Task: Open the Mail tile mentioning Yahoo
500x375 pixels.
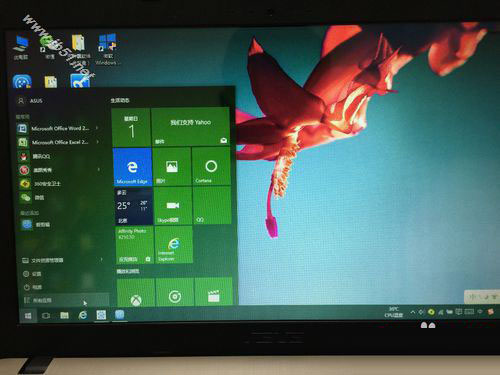Action: point(190,127)
